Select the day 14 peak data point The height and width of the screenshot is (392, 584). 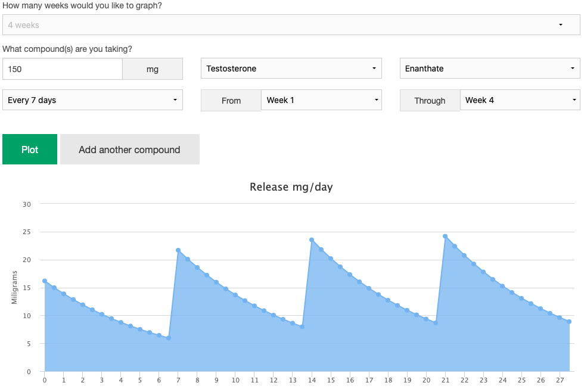point(312,239)
